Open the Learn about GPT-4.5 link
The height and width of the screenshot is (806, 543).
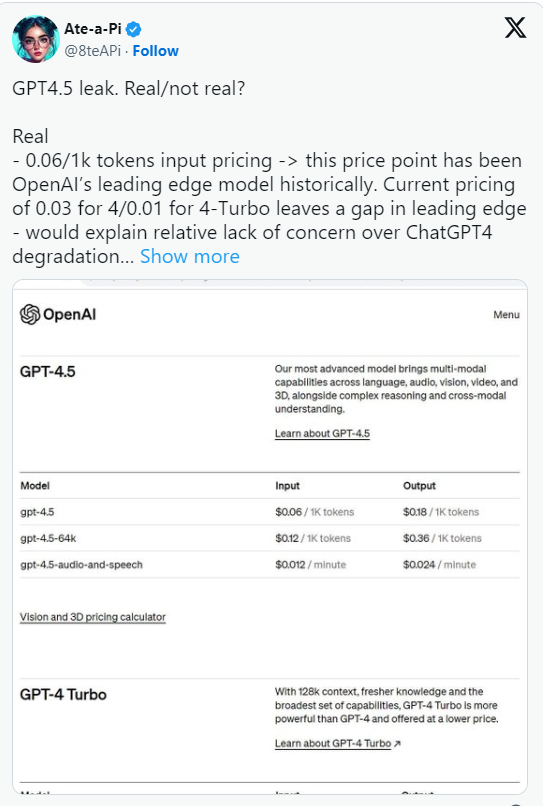click(x=322, y=433)
